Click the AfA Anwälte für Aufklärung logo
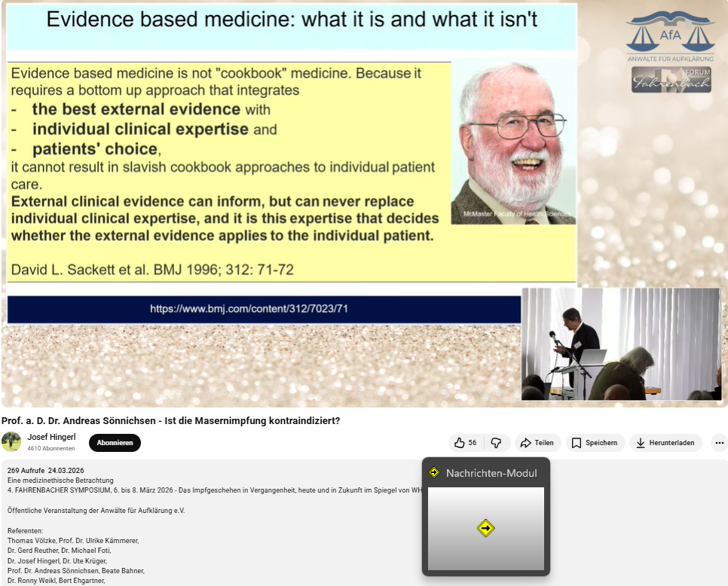This screenshot has height=586, width=728. 670,36
